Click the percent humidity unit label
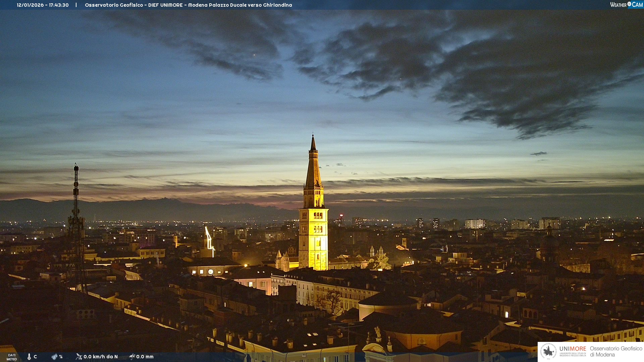Viewport: 644px width, 362px height. 61,357
